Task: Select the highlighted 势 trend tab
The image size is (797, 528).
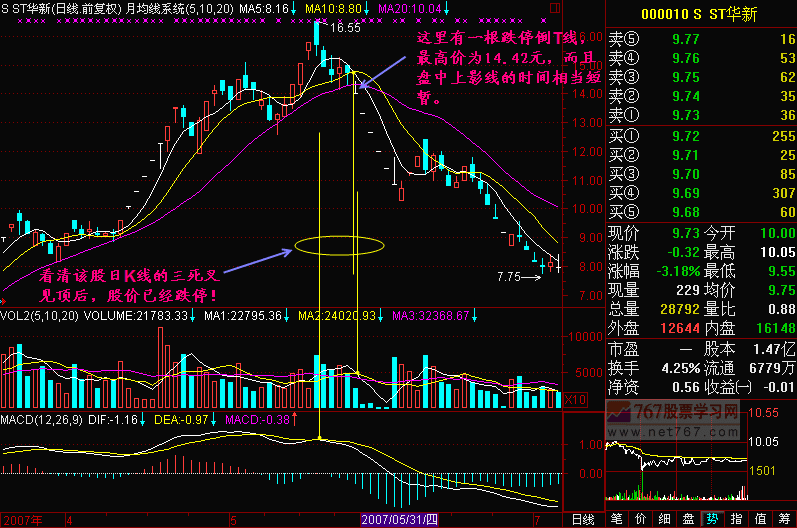Action: point(711,519)
